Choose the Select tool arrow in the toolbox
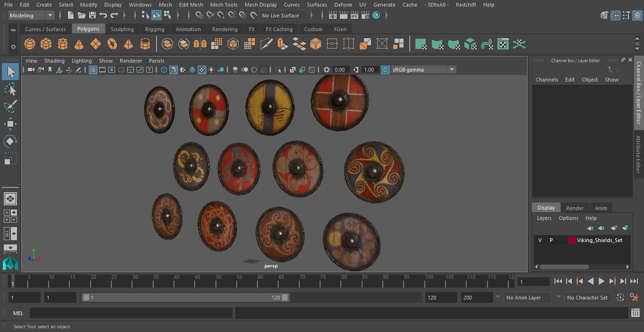 pyautogui.click(x=10, y=72)
